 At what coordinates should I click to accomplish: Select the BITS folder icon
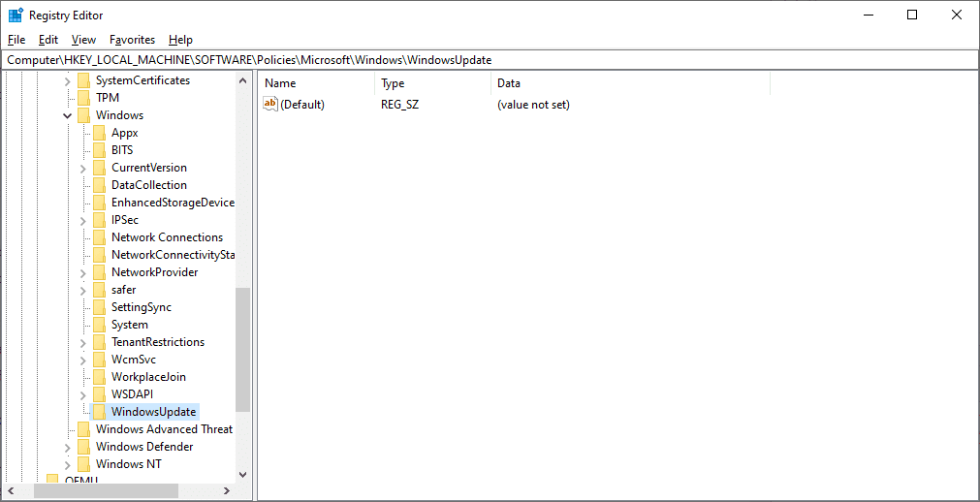coord(100,150)
